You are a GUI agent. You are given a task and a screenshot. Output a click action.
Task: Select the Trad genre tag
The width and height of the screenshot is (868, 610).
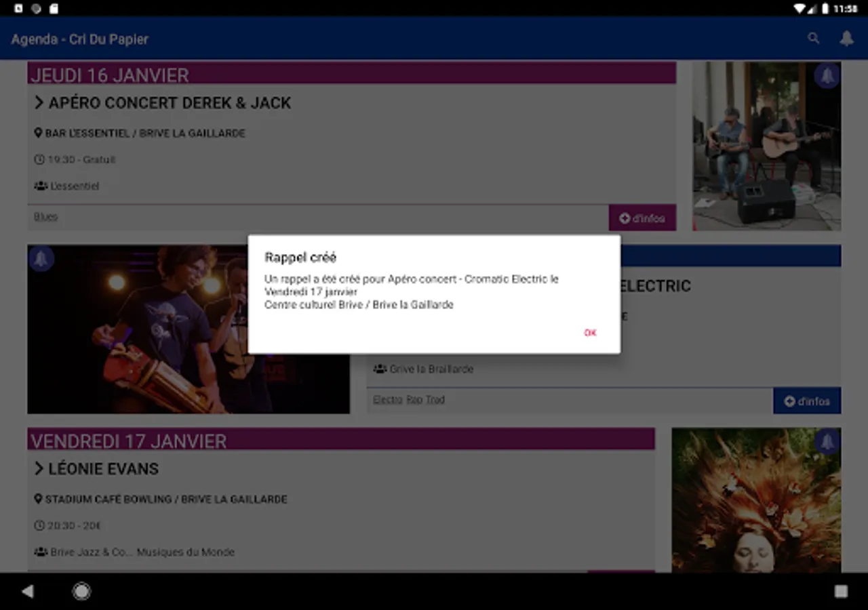(x=435, y=400)
